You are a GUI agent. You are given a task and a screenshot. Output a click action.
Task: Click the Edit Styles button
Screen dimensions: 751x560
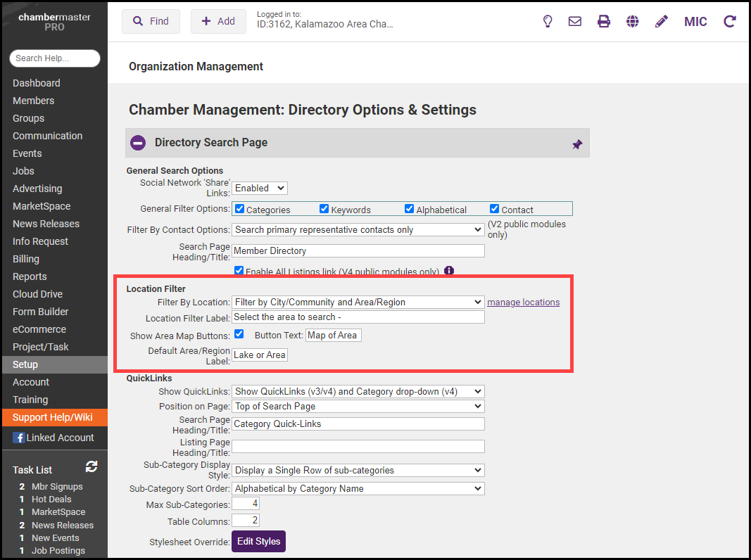(x=258, y=541)
